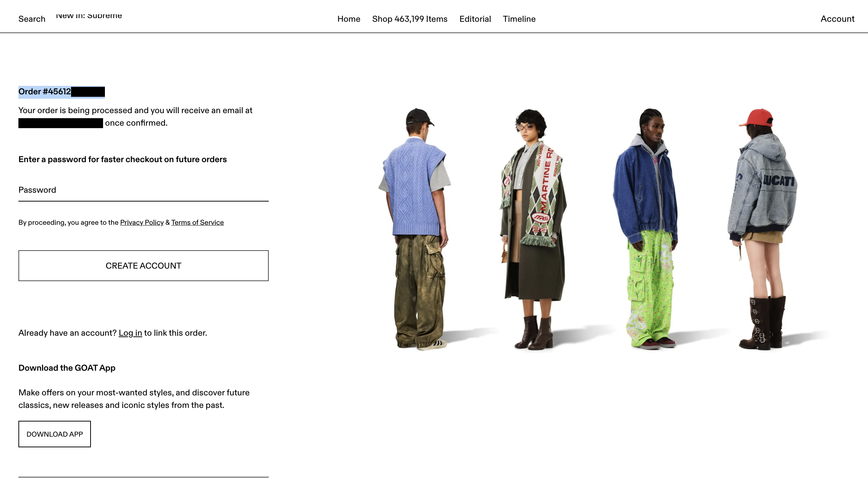Open the Privacy Policy link
The image size is (868, 479).
coord(142,222)
